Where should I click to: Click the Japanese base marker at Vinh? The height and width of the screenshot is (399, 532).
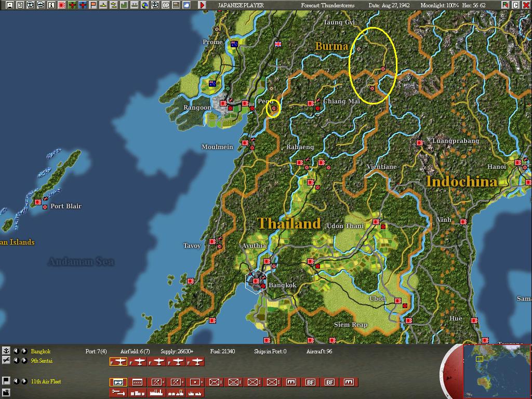(463, 222)
